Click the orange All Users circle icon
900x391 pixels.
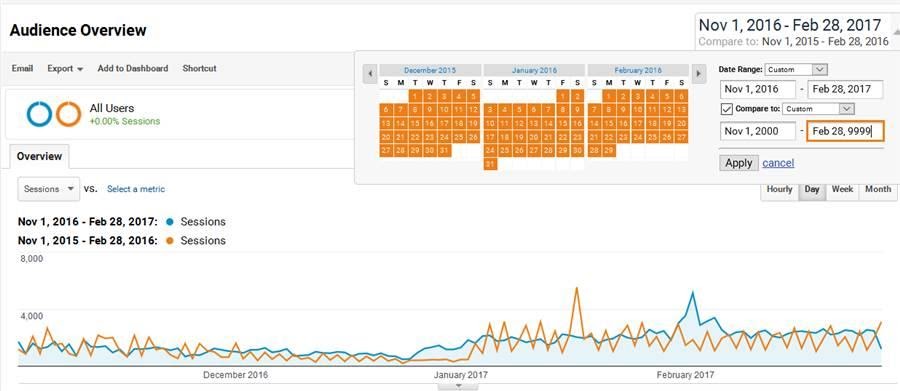click(68, 114)
